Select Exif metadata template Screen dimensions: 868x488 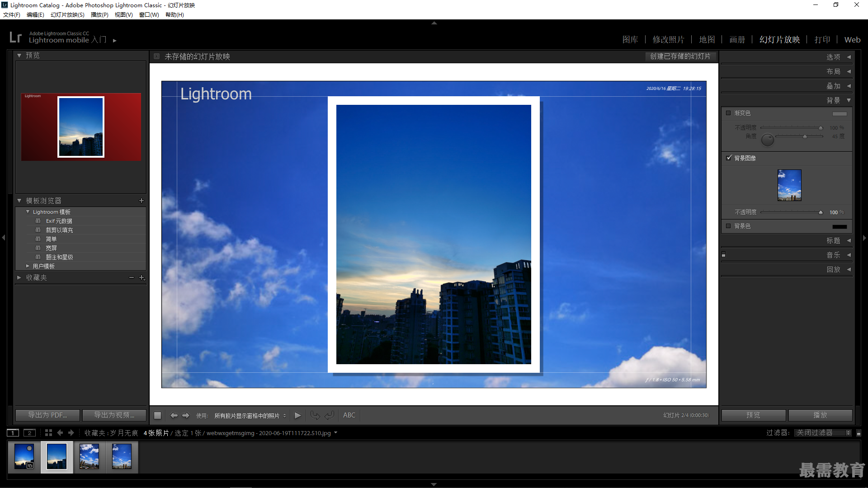[59, 221]
